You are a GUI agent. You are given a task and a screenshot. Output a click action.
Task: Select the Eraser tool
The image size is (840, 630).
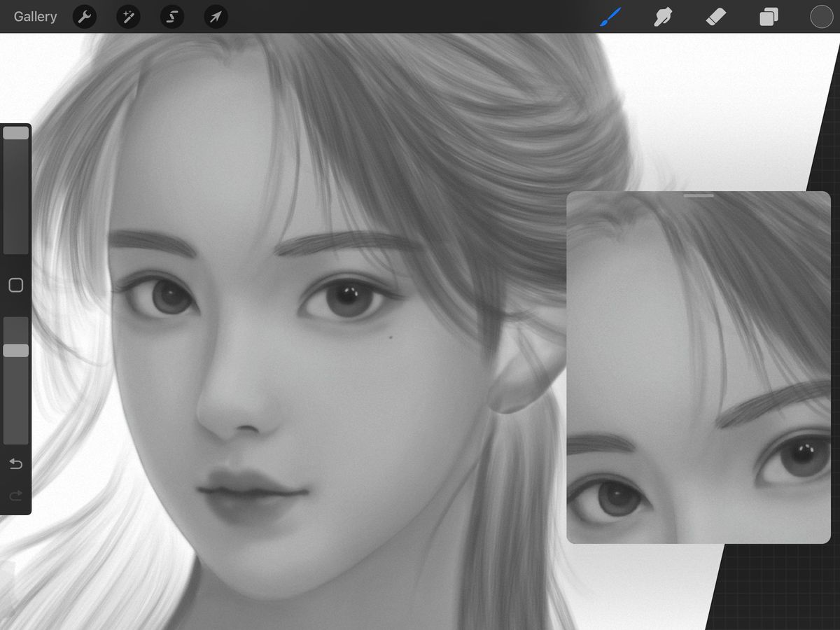(x=715, y=17)
